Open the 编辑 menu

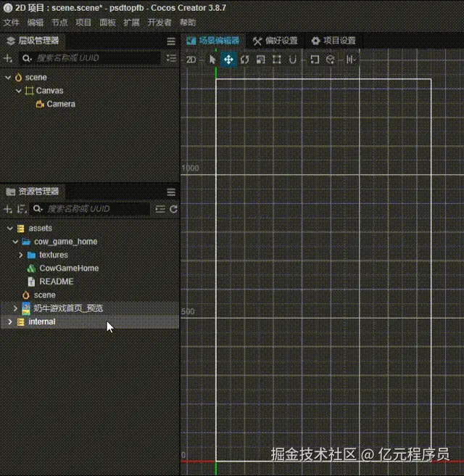click(x=36, y=22)
